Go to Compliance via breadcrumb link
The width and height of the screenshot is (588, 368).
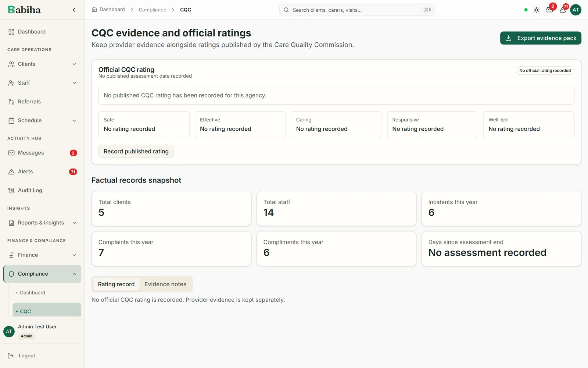coord(153,10)
